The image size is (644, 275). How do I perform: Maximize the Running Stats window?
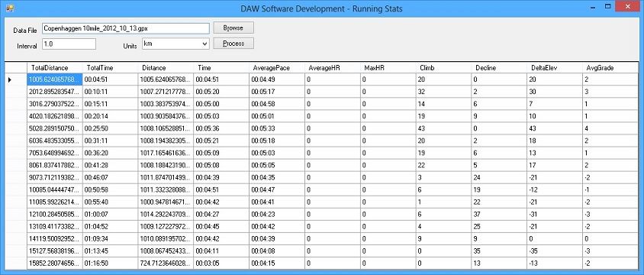(x=608, y=6)
